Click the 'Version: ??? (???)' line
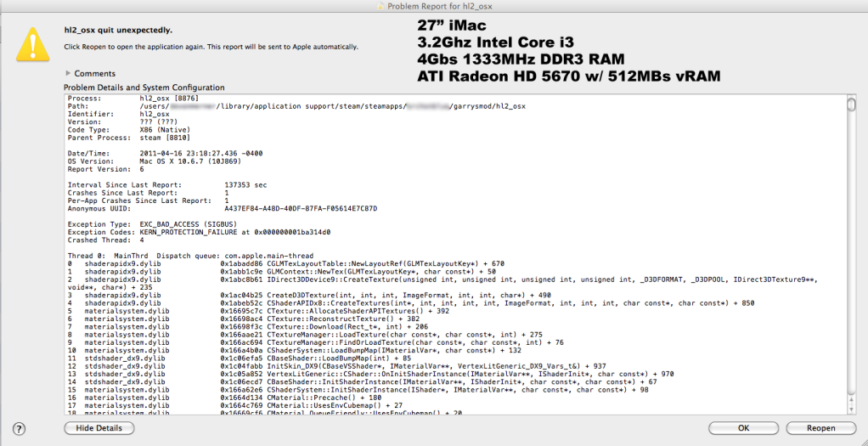The height and width of the screenshot is (446, 868). point(121,121)
